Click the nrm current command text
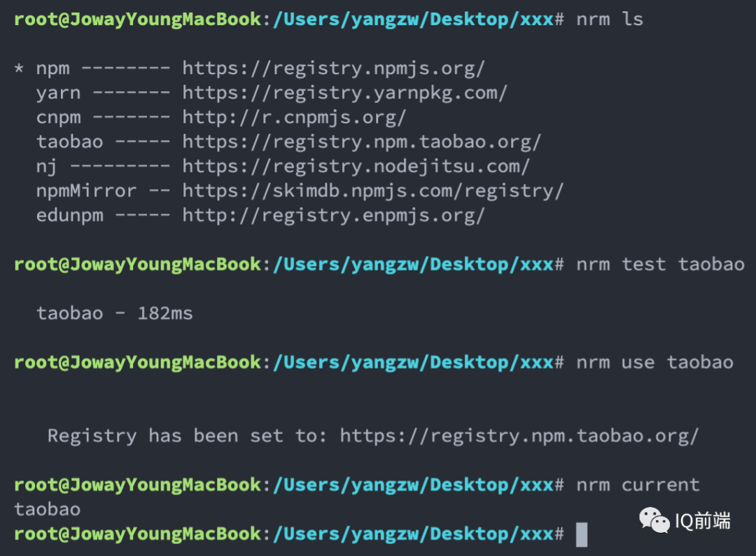Screen dimensions: 756x556 (637, 484)
